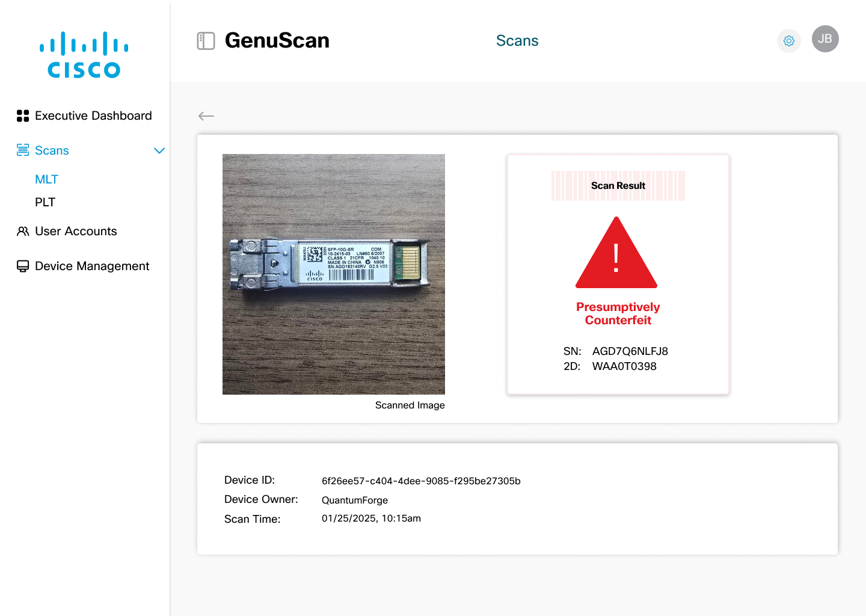Open settings via the gear icon

point(789,41)
